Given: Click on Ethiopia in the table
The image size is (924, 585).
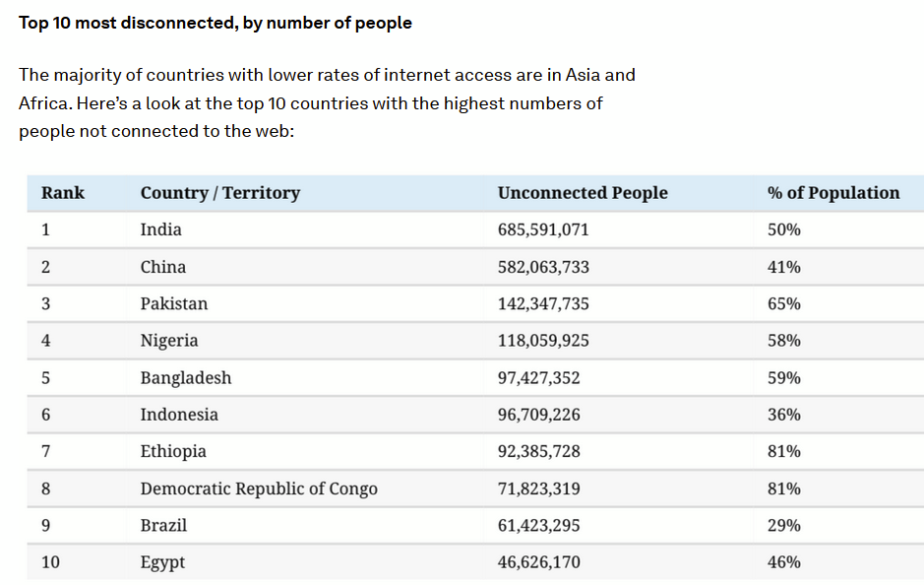Looking at the screenshot, I should [173, 452].
